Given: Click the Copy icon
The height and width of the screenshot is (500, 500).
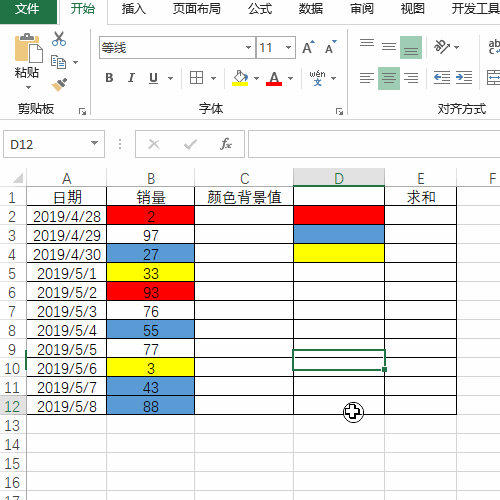Looking at the screenshot, I should (58, 62).
